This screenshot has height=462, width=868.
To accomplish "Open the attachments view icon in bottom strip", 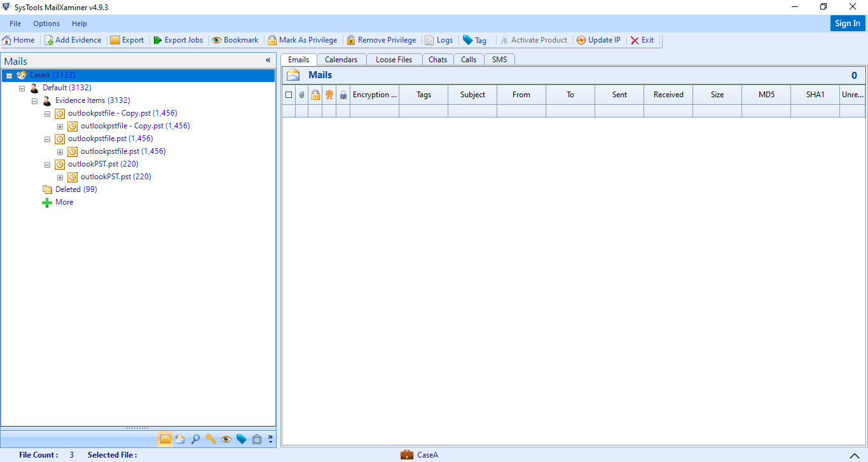I will 180,439.
